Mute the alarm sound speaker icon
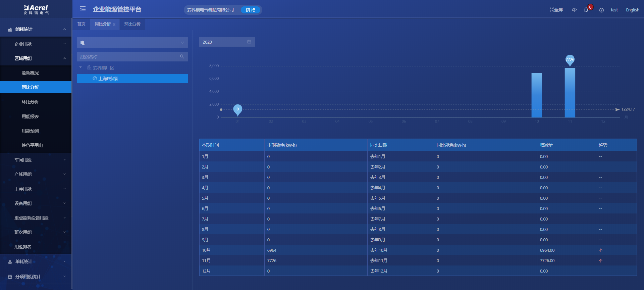This screenshot has height=290, width=644. [x=575, y=10]
